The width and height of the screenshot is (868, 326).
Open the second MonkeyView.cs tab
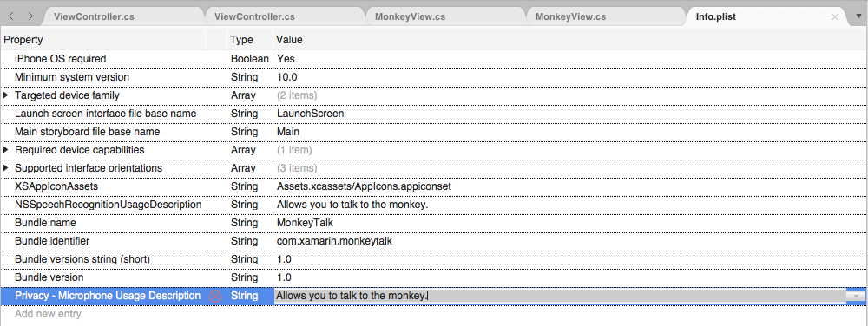[x=571, y=16]
